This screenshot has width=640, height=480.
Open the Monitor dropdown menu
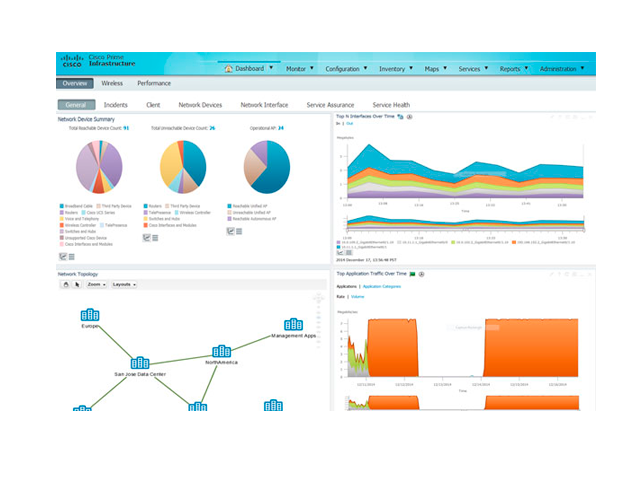point(300,69)
